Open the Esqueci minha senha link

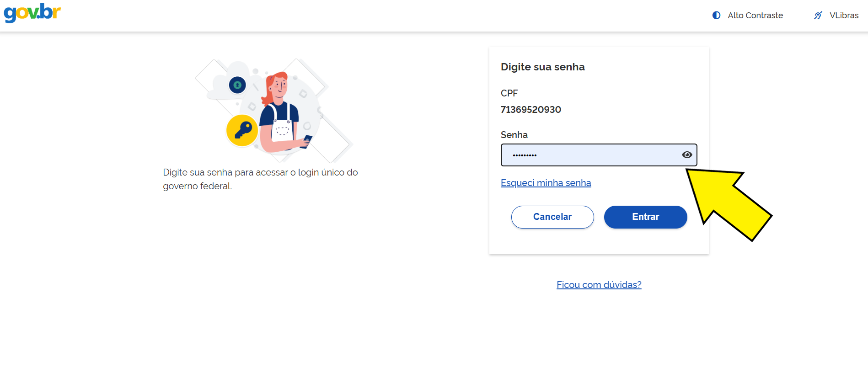546,183
